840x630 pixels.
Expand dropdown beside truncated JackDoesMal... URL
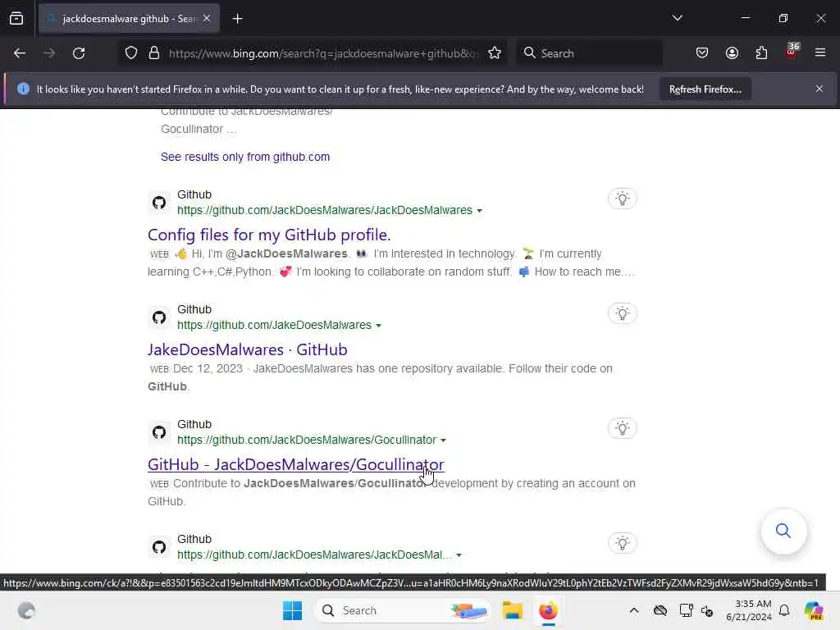pos(459,555)
